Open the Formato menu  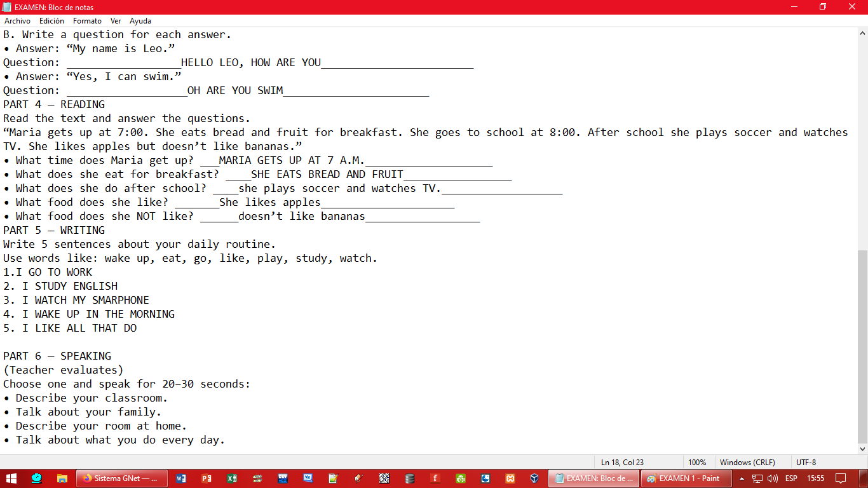[x=87, y=21]
